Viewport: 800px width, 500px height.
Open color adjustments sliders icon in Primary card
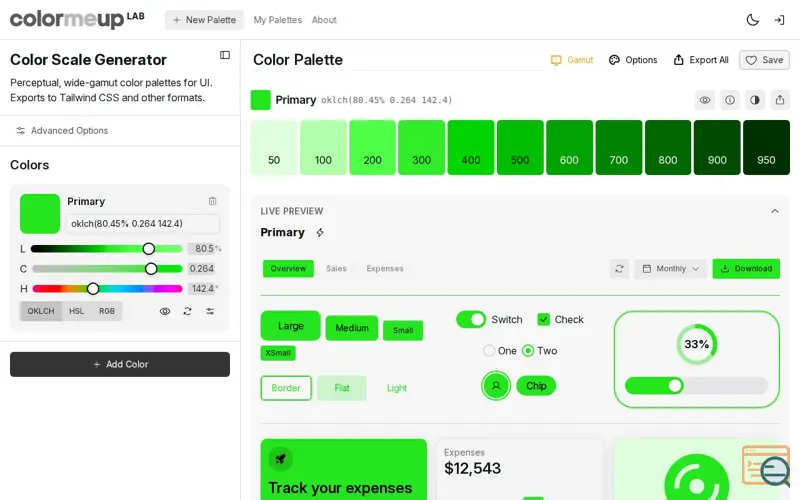click(210, 311)
